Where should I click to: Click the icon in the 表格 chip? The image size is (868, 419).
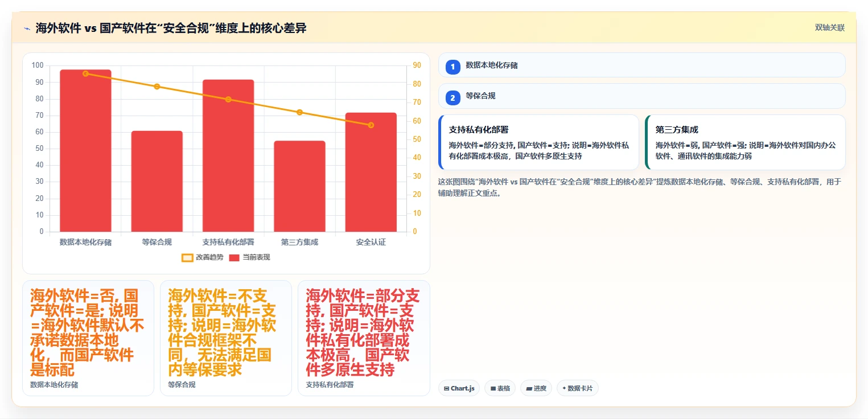click(493, 388)
